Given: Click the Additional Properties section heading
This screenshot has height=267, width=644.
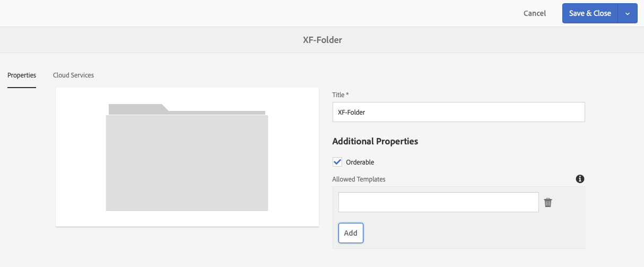Looking at the screenshot, I should coord(375,141).
